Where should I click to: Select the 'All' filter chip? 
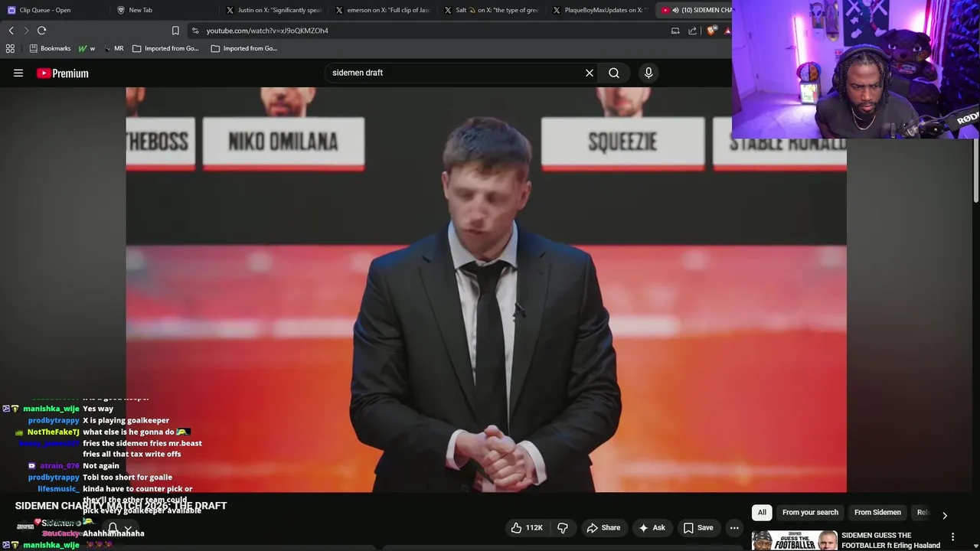coord(762,512)
